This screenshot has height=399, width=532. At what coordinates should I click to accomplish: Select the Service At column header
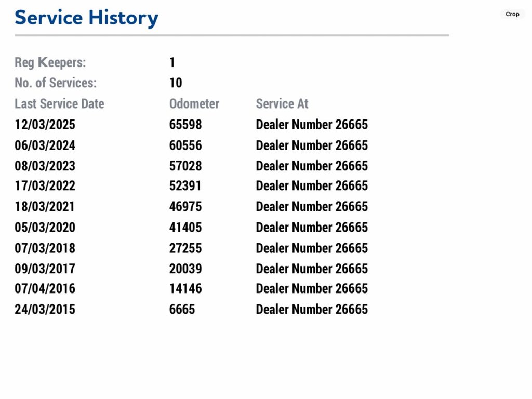click(282, 104)
